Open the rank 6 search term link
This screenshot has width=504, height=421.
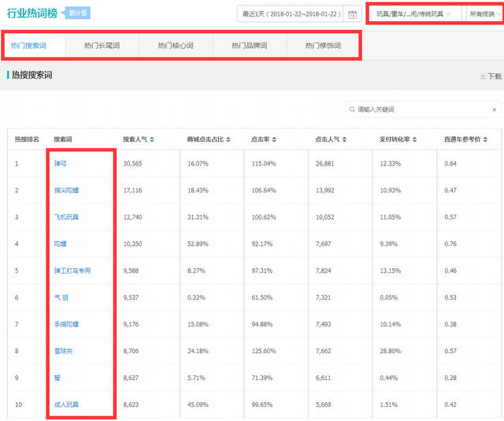61,297
